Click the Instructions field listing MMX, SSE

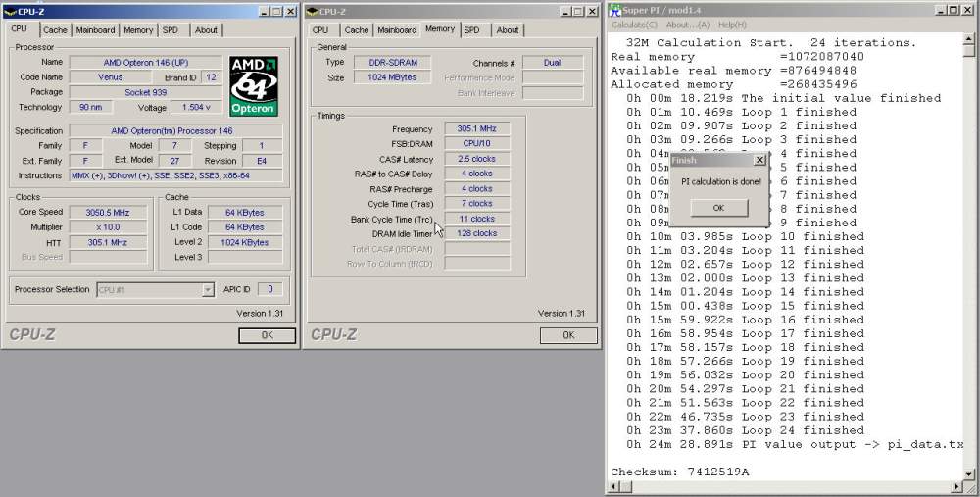click(x=175, y=176)
